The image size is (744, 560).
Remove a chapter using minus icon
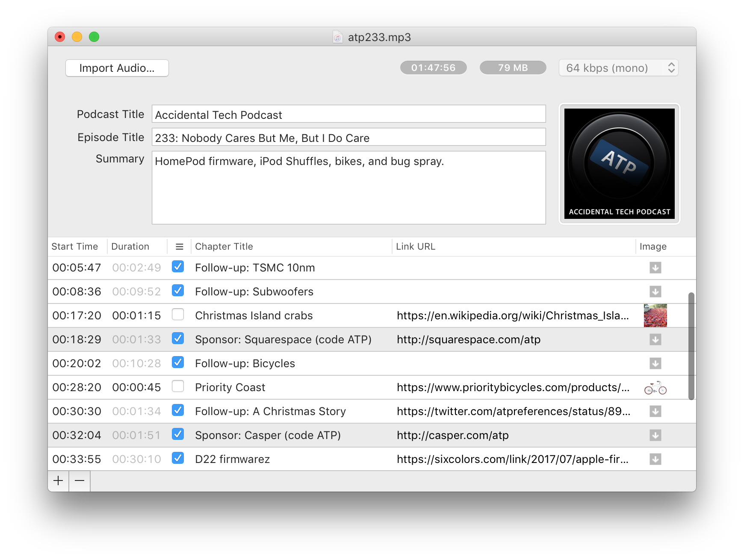(x=80, y=480)
